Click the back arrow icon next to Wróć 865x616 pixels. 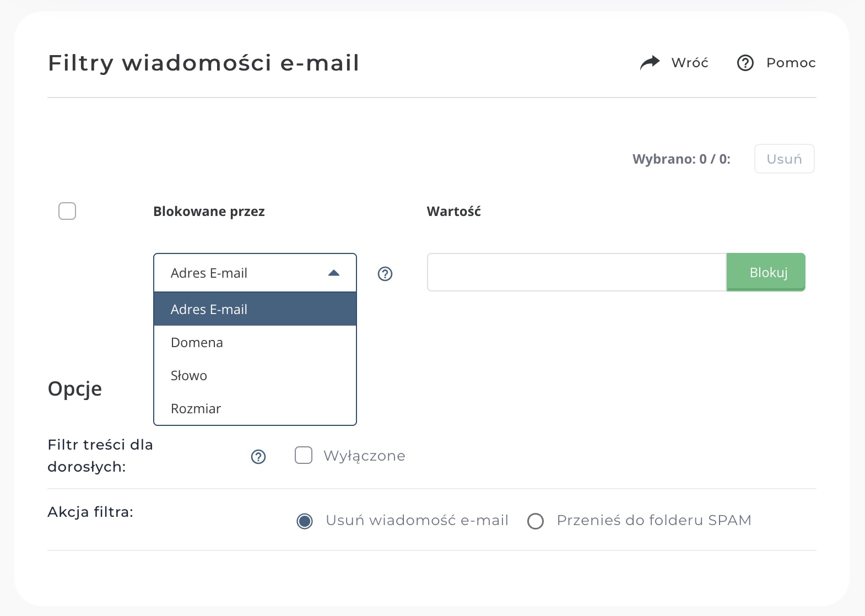(650, 62)
